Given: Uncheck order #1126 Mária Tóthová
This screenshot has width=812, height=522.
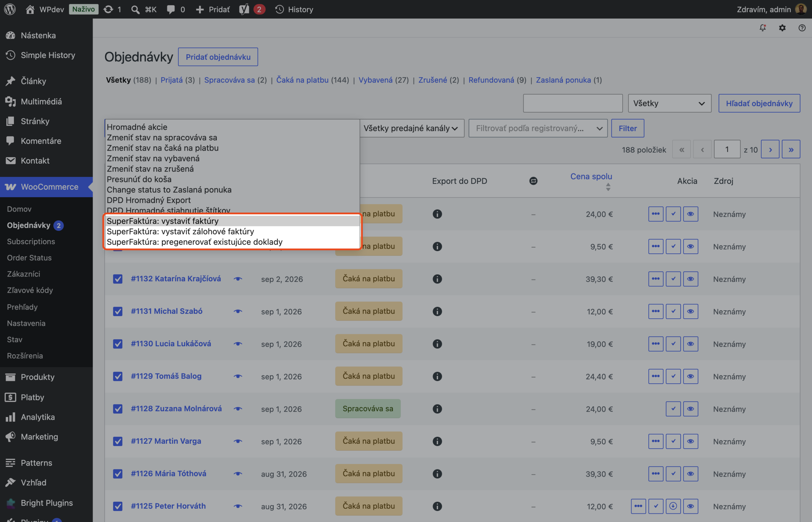Looking at the screenshot, I should [118, 474].
